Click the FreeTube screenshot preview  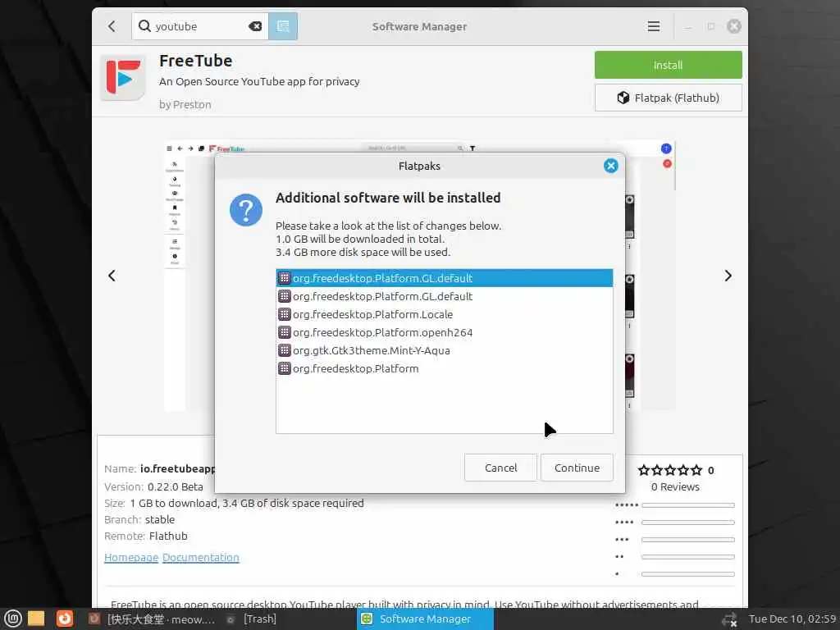[x=419, y=276]
